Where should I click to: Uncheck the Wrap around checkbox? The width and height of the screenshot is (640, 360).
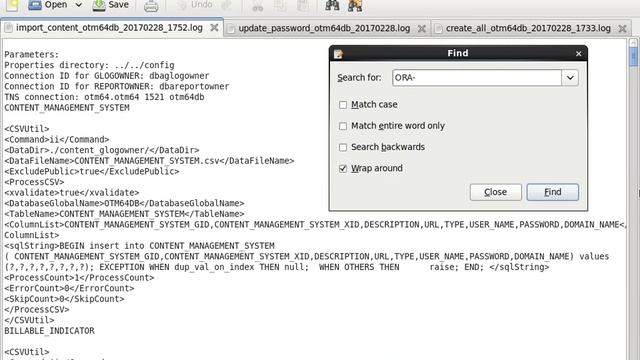pos(343,169)
